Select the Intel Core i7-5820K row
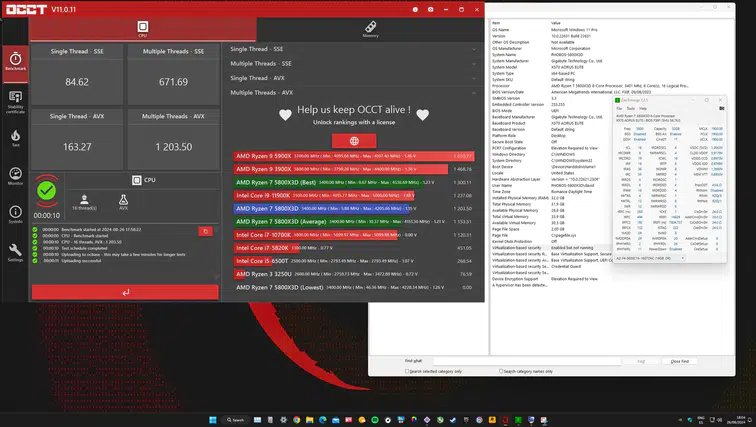 tap(354, 248)
